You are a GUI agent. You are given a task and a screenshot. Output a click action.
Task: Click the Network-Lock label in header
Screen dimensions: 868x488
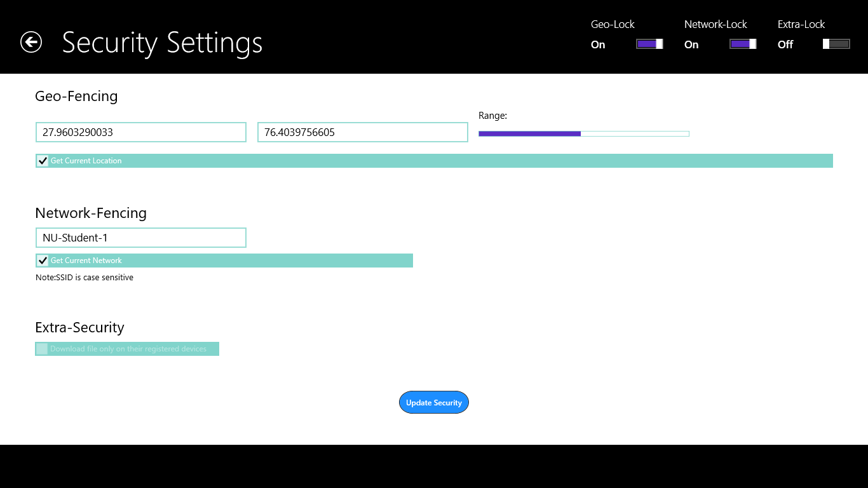[715, 24]
